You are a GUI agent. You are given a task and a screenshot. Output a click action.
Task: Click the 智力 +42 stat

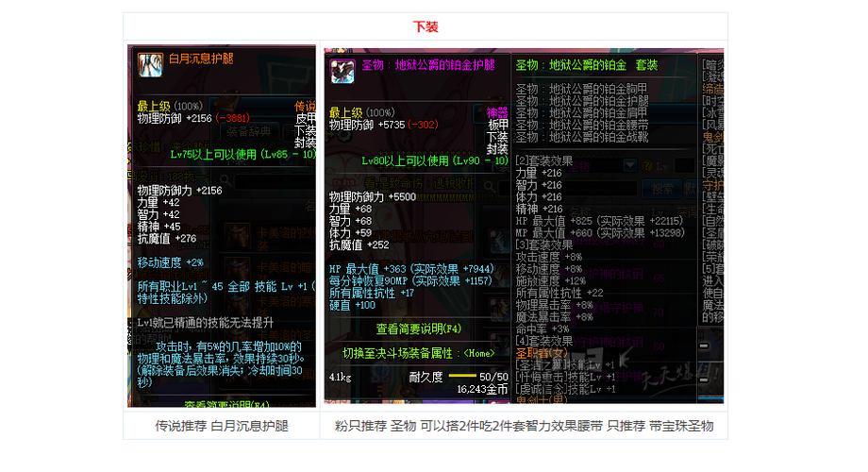[159, 214]
